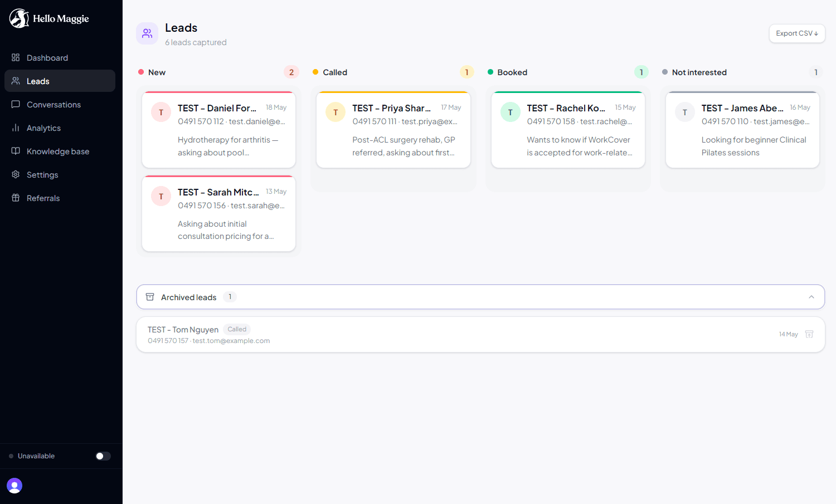The width and height of the screenshot is (836, 504).
Task: Open the TEST - Daniel For... lead card
Action: [x=218, y=130]
